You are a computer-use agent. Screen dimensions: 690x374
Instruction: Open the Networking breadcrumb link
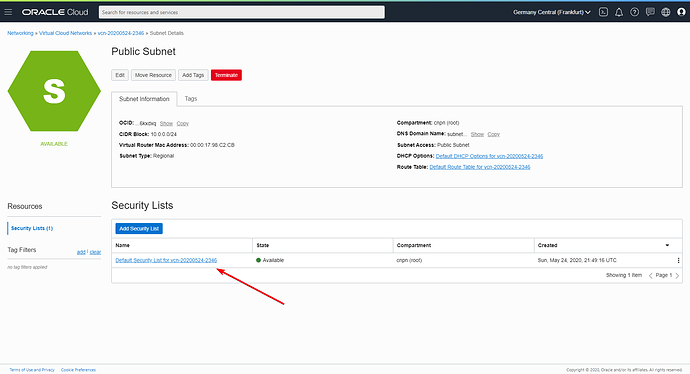click(x=20, y=33)
